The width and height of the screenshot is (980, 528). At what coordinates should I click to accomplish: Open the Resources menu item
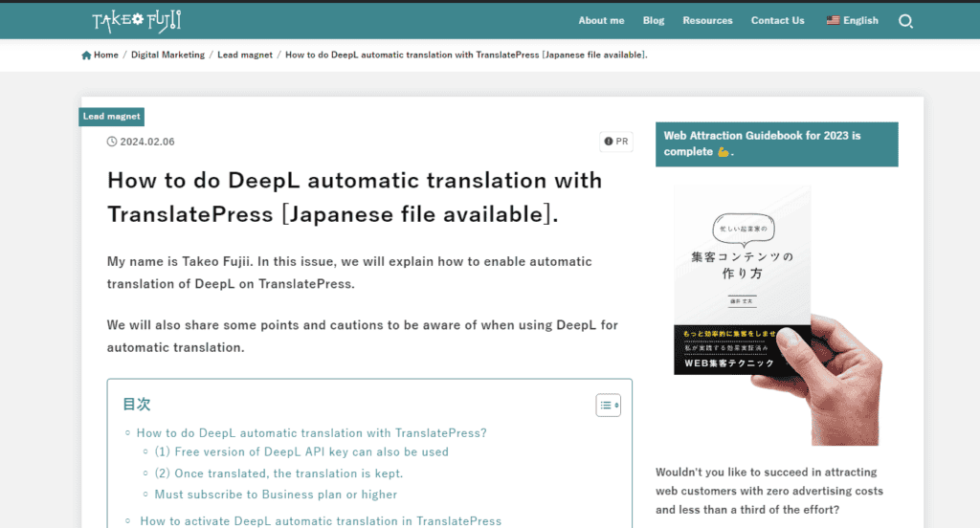(x=707, y=21)
